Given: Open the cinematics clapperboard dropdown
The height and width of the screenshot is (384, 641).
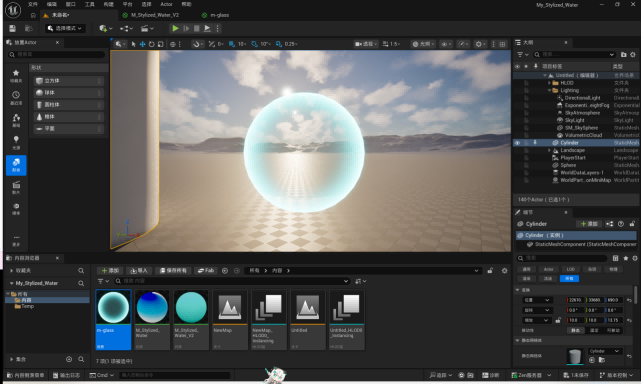Looking at the screenshot, I should (x=147, y=28).
